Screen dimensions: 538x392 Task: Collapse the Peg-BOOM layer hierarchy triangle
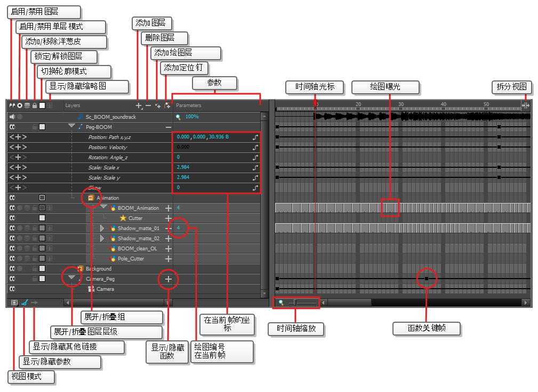point(71,127)
